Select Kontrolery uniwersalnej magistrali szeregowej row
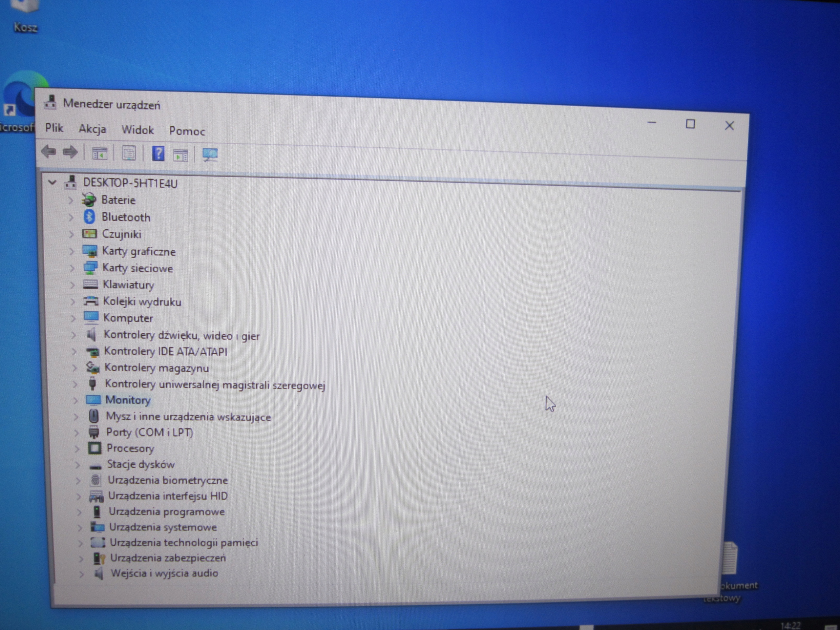 tap(215, 385)
